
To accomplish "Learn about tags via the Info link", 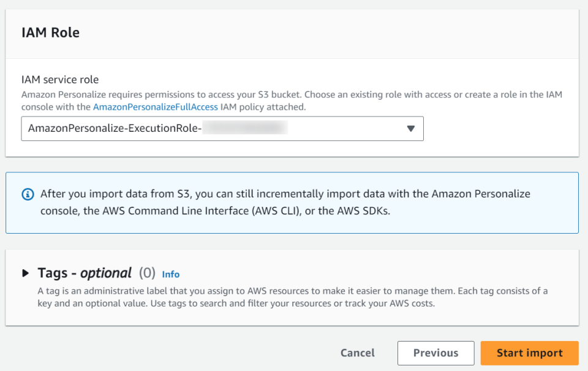I will (x=170, y=274).
